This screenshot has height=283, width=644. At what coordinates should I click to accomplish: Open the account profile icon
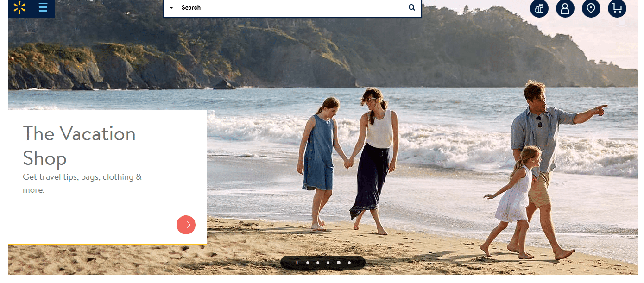565,8
